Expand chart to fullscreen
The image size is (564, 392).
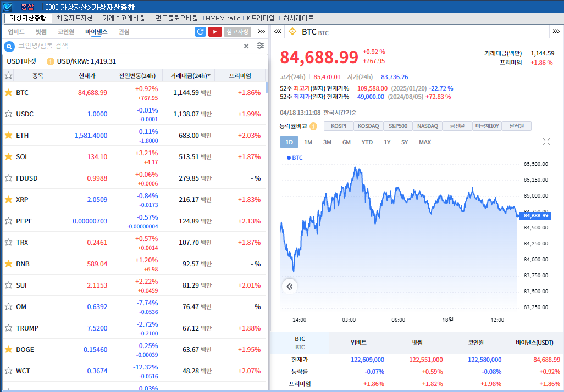(x=546, y=142)
